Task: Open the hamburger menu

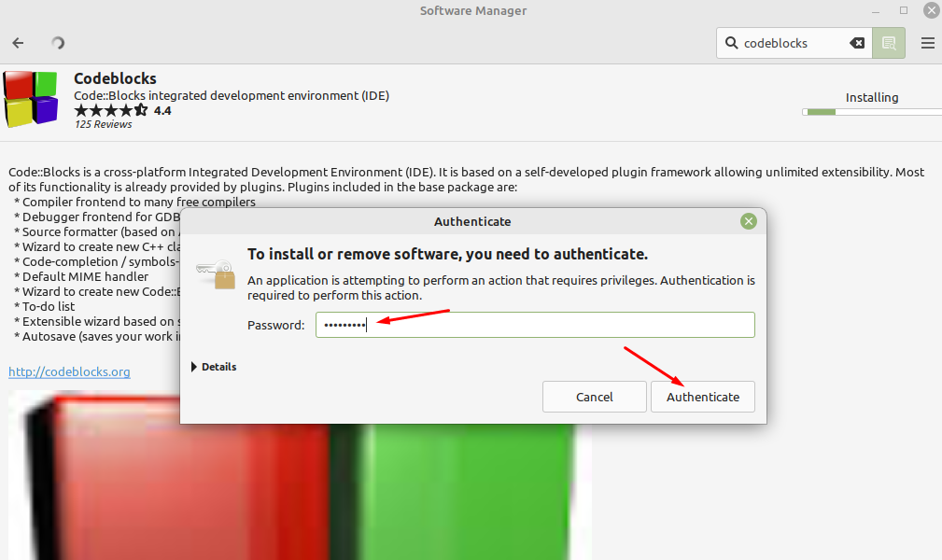Action: pyautogui.click(x=928, y=43)
